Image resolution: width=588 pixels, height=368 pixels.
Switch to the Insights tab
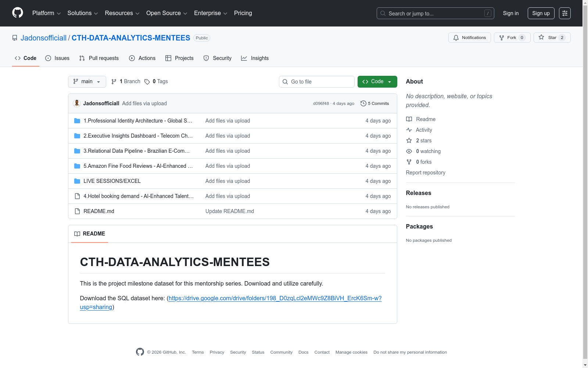(x=255, y=58)
